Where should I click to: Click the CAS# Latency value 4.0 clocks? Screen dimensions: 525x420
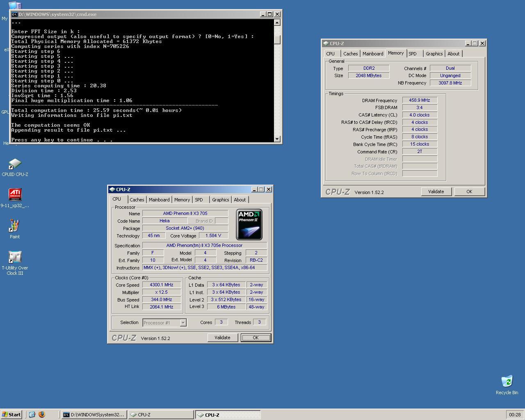tap(420, 115)
